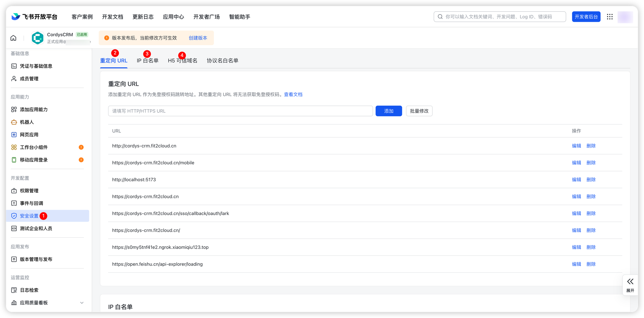Open 日志检索 log search
Screen dimensions: 644x318
pyautogui.click(x=29, y=290)
